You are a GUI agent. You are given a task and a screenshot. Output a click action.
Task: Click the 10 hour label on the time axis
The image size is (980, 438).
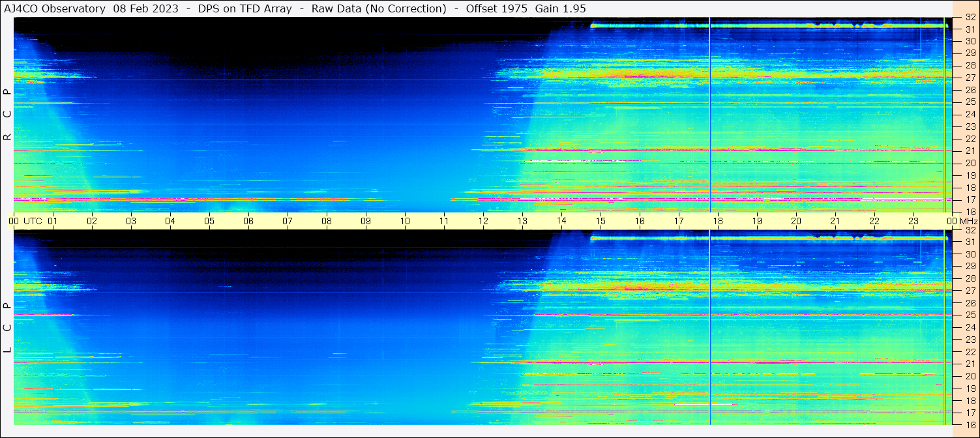(405, 221)
